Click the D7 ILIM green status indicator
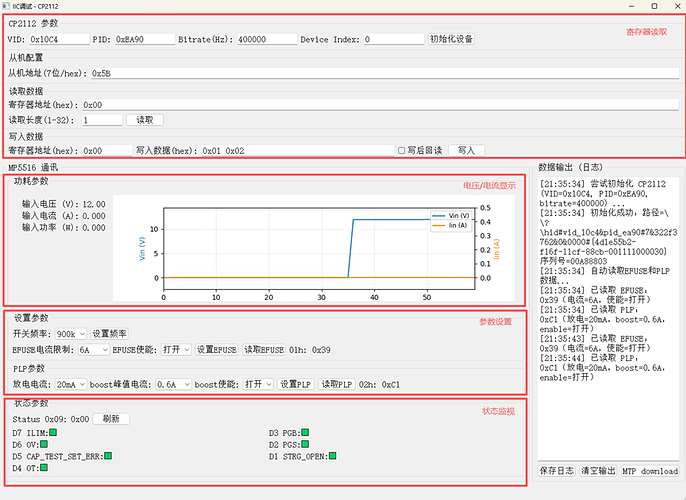The width and height of the screenshot is (686, 500). pyautogui.click(x=55, y=433)
